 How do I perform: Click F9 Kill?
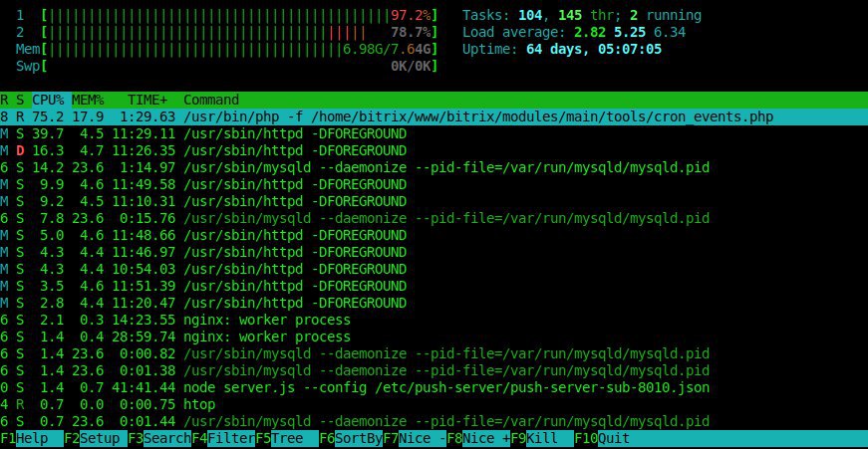[x=542, y=438]
